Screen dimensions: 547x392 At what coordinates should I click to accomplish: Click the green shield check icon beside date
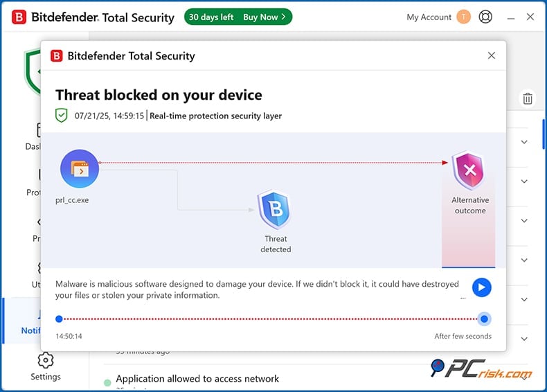[x=62, y=116]
